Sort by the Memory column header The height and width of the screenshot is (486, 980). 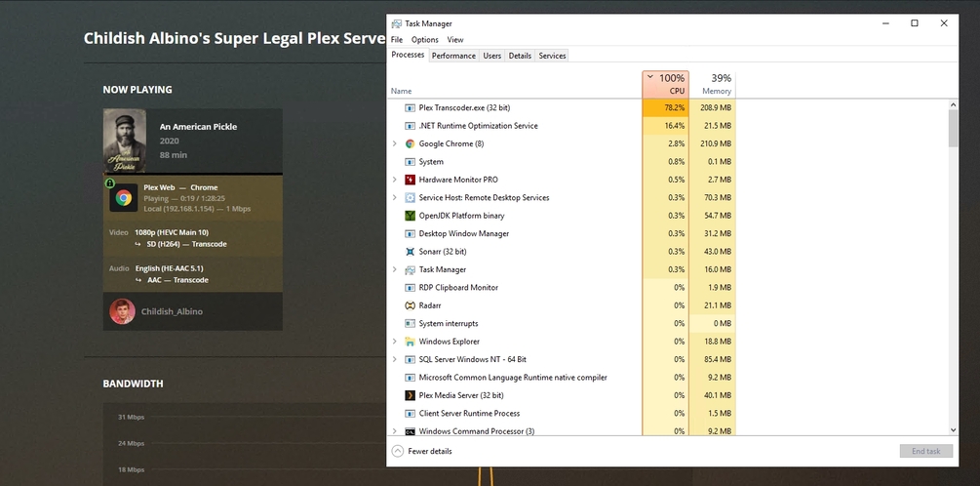coord(713,85)
